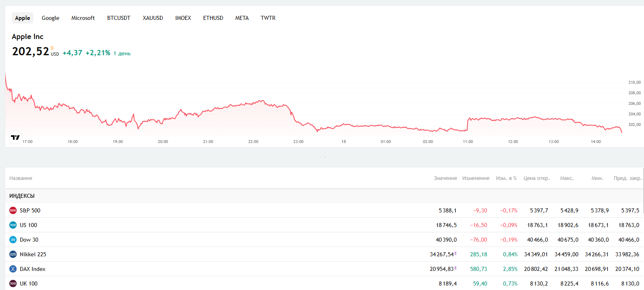Click the UK 100 percent change 0,73%
Image resolution: width=644 pixels, height=290 pixels.
pos(510,284)
